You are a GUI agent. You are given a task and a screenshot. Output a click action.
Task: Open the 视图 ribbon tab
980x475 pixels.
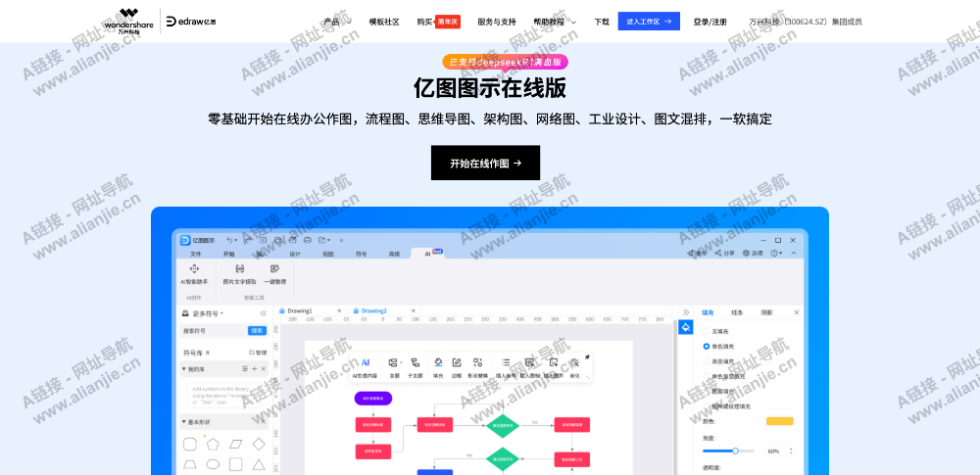click(x=328, y=254)
